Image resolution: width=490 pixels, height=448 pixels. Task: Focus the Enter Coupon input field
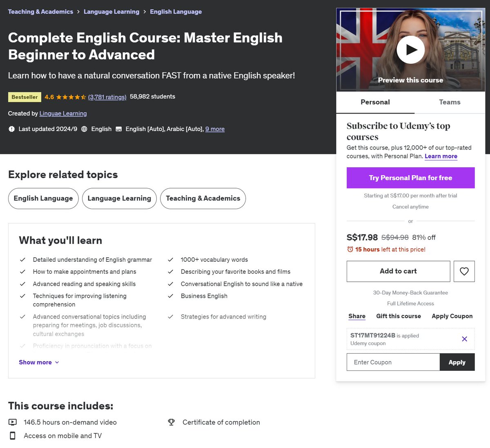pyautogui.click(x=393, y=362)
